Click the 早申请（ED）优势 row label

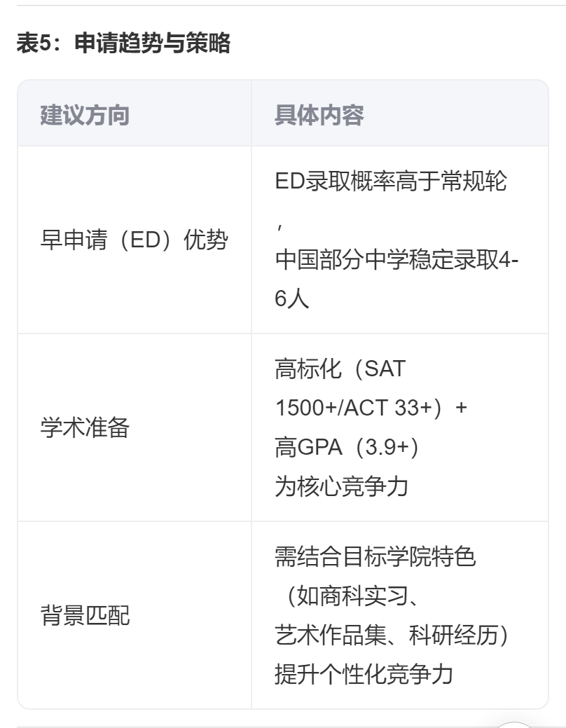[x=134, y=240]
